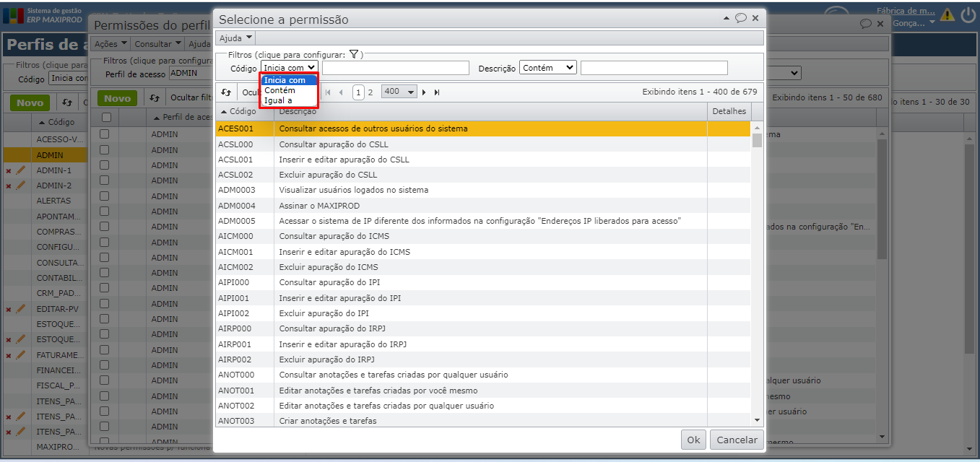Image resolution: width=980 pixels, height=462 pixels.
Task: Click Novo button in Perfis de acesso
Action: pyautogui.click(x=30, y=103)
